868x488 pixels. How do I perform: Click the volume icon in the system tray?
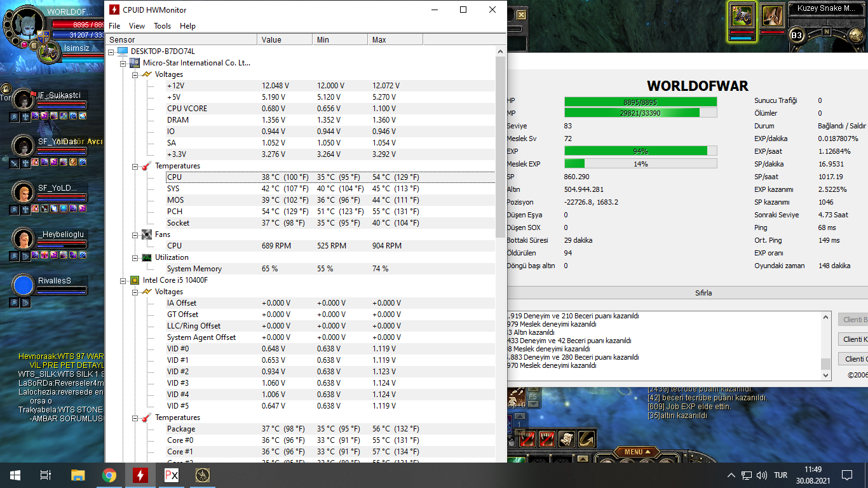tap(761, 475)
